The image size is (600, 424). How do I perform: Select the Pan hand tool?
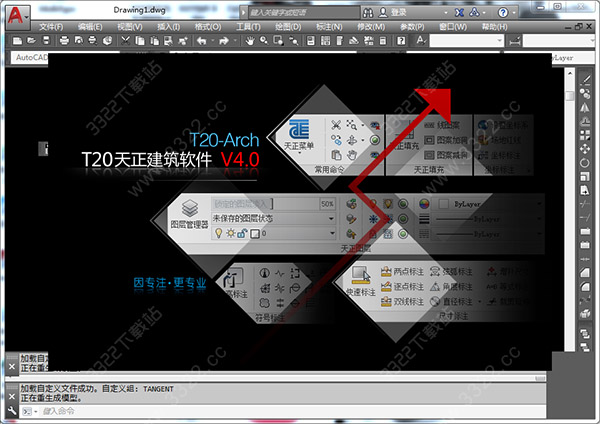coord(249,41)
